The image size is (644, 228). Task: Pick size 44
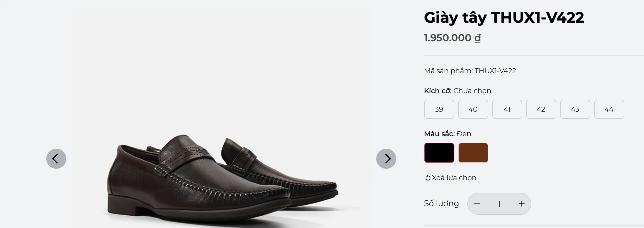(609, 109)
